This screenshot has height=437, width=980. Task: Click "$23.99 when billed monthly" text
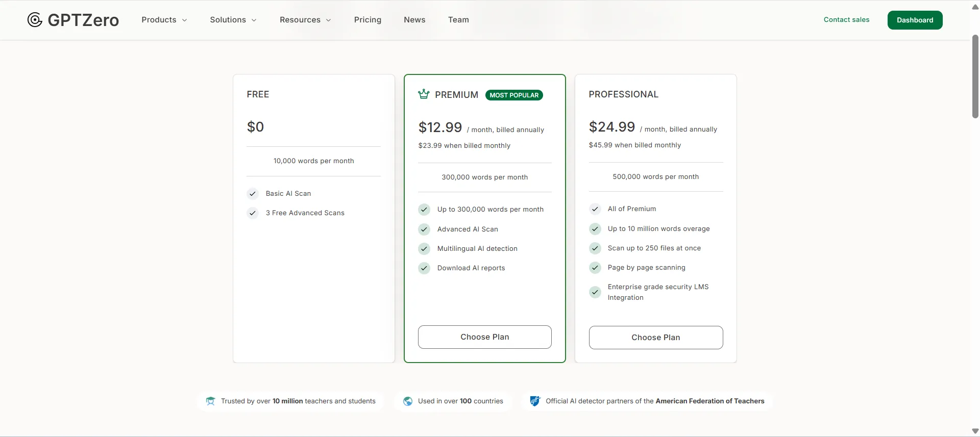coord(464,146)
